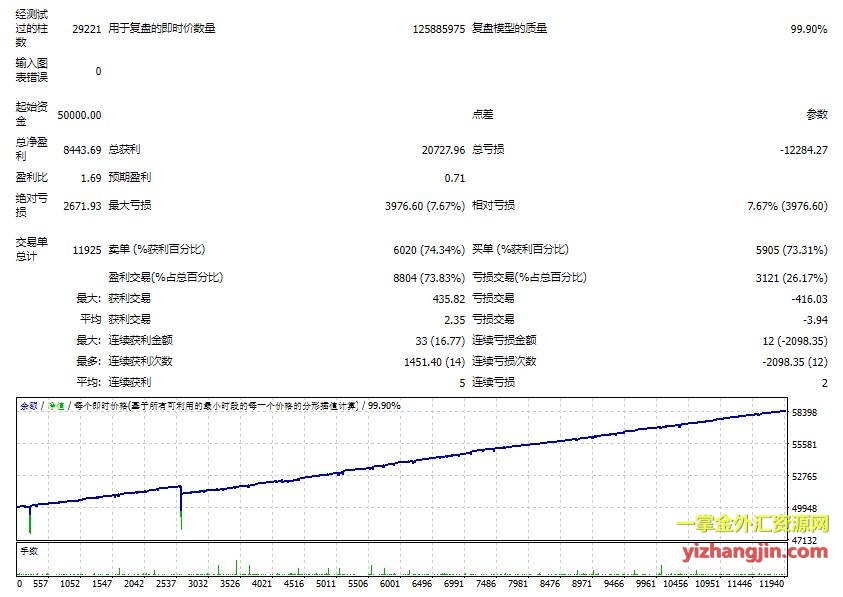Select average loss trade value -3.94
This screenshot has height=597, width=843.
coord(815,320)
